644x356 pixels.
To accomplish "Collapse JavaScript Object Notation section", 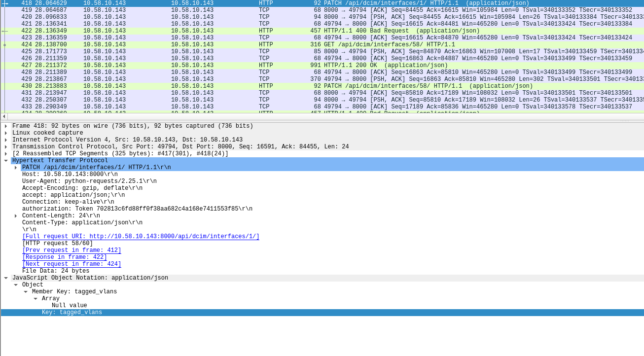I will (6, 278).
